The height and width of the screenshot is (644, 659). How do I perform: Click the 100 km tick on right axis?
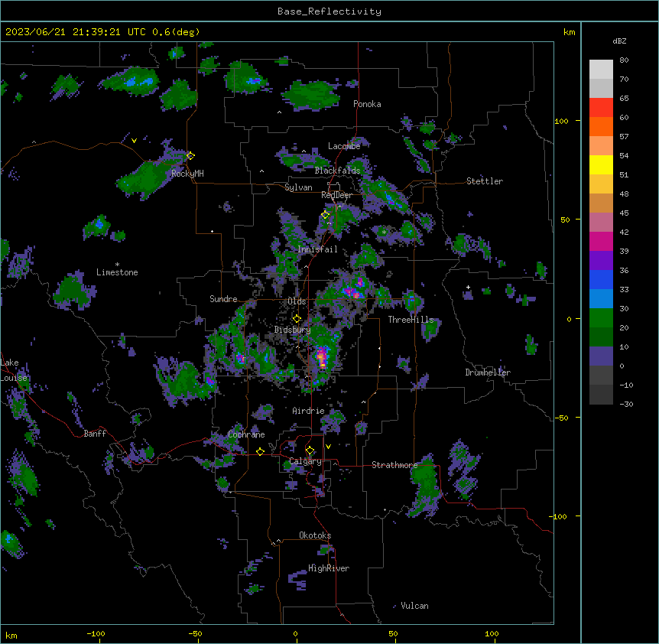(x=561, y=121)
